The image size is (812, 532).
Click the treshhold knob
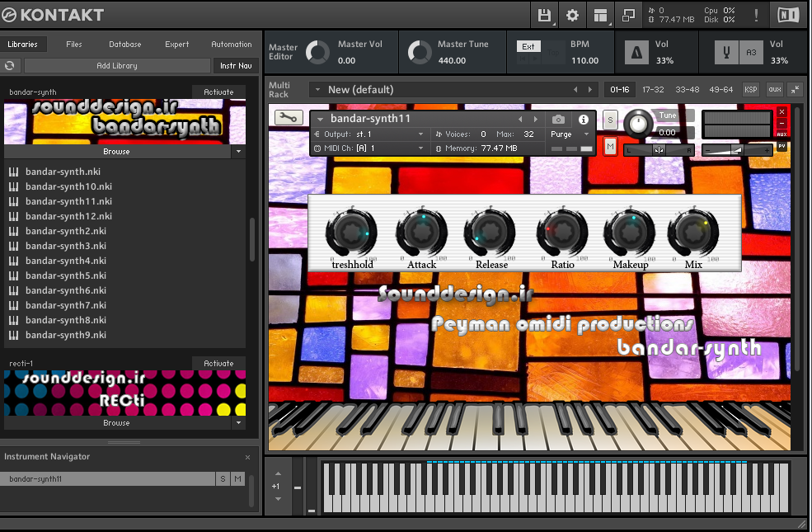click(x=351, y=233)
